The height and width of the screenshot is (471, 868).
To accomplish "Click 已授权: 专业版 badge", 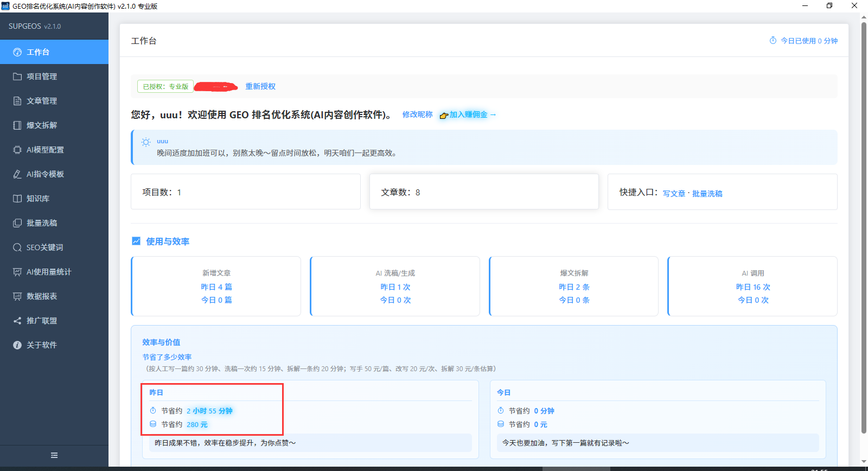I will point(165,86).
